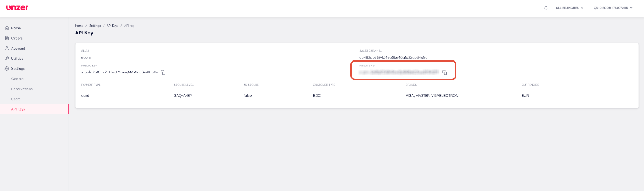
Task: Go to Home in sidebar
Action: click(x=16, y=28)
